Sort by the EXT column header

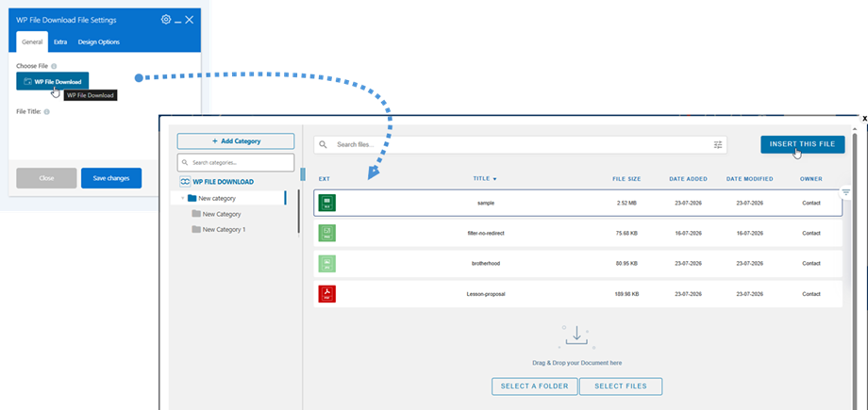[x=325, y=179]
